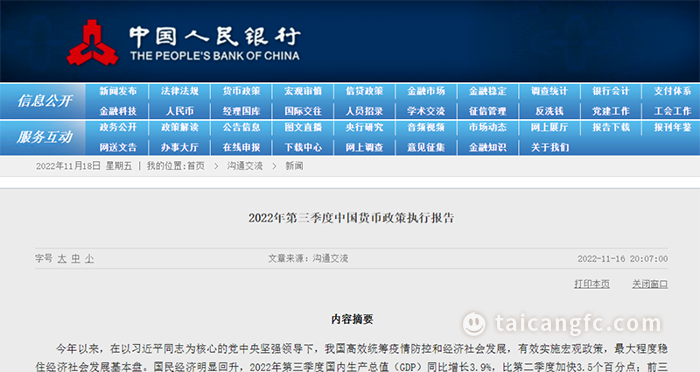The image size is (700, 372).
Task: Click the 内容摘要 heading
Action: coord(352,319)
